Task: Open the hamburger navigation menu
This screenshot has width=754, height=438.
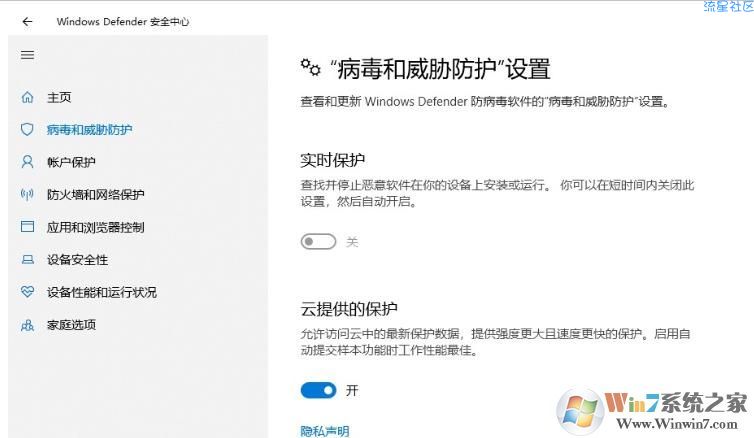Action: [27, 55]
